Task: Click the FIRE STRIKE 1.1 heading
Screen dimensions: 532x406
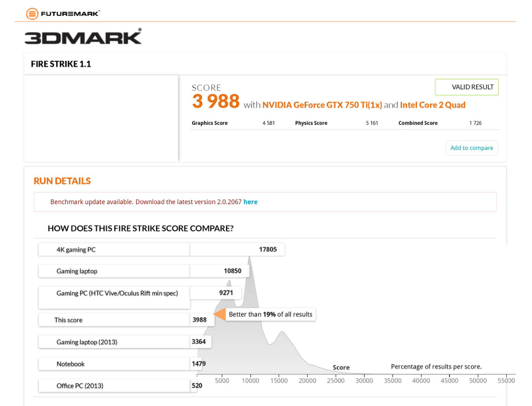Action: pos(61,64)
